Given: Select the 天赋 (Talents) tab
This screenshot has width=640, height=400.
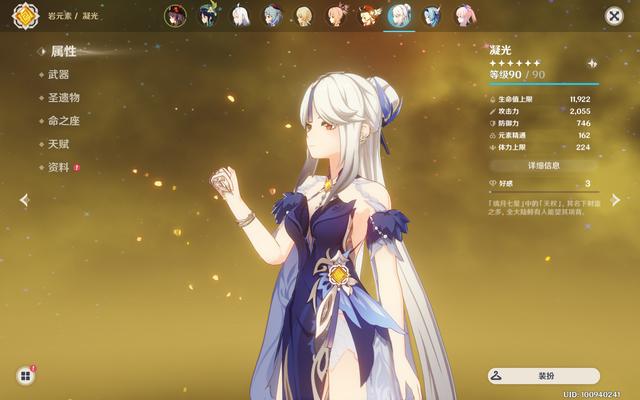Looking at the screenshot, I should pos(58,144).
